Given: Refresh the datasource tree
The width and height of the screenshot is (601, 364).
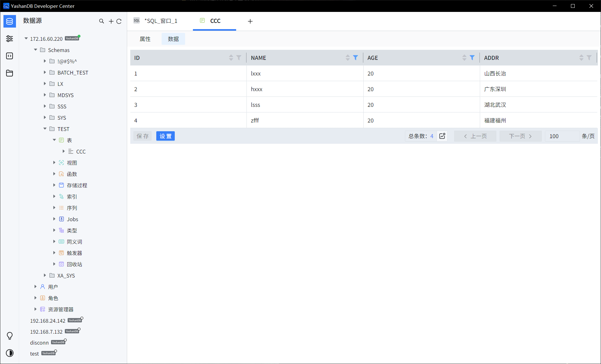Looking at the screenshot, I should click(119, 21).
